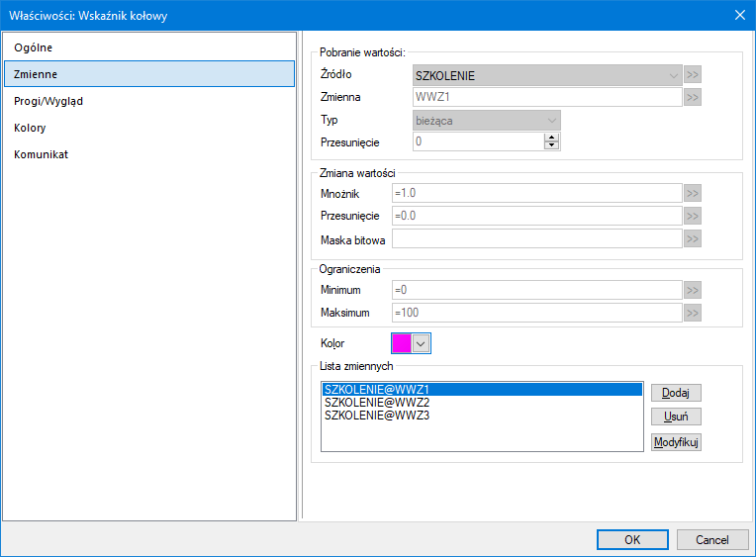756x557 pixels.
Task: Click the >> button next to Zmienna field
Action: tap(693, 97)
